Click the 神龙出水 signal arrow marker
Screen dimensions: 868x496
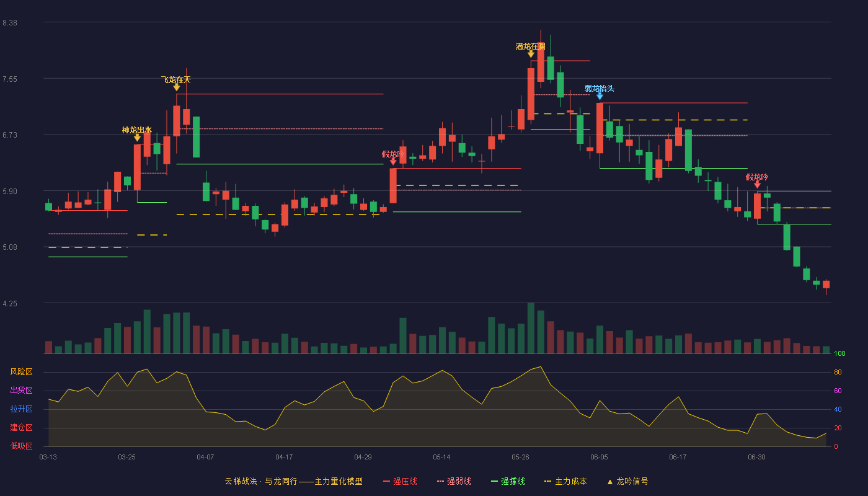click(137, 138)
